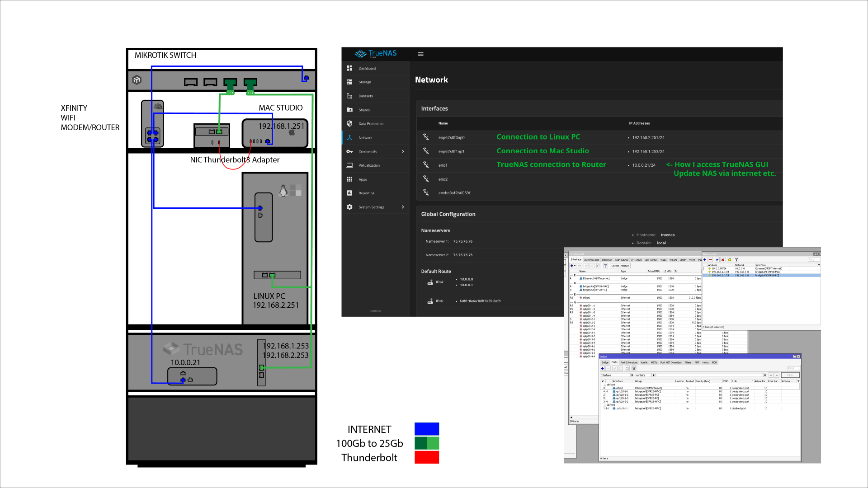Click red X disable in Address List
This screenshot has width=868, height=488.
723,260
